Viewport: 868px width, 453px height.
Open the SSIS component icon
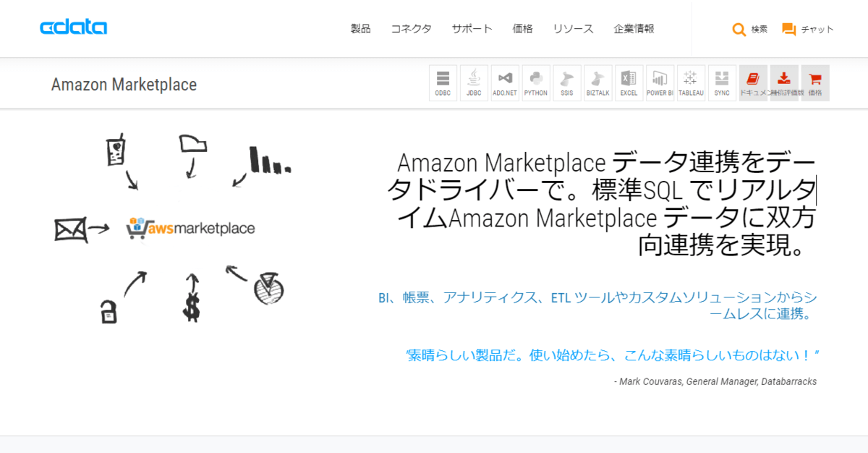click(567, 83)
